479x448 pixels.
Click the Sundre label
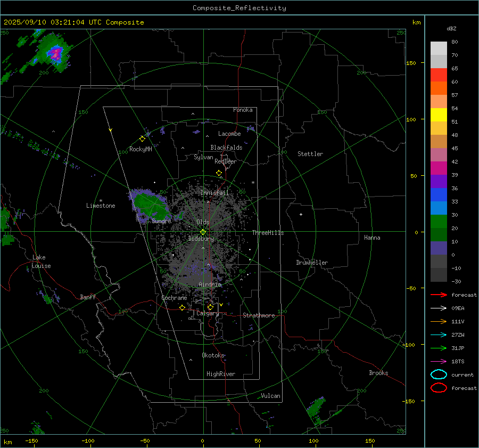tap(161, 221)
